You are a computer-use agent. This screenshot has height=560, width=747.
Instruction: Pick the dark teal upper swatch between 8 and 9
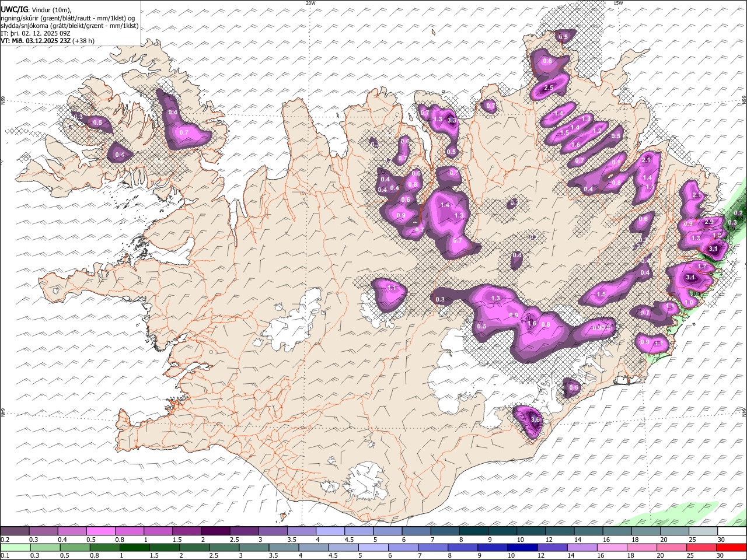(x=473, y=531)
